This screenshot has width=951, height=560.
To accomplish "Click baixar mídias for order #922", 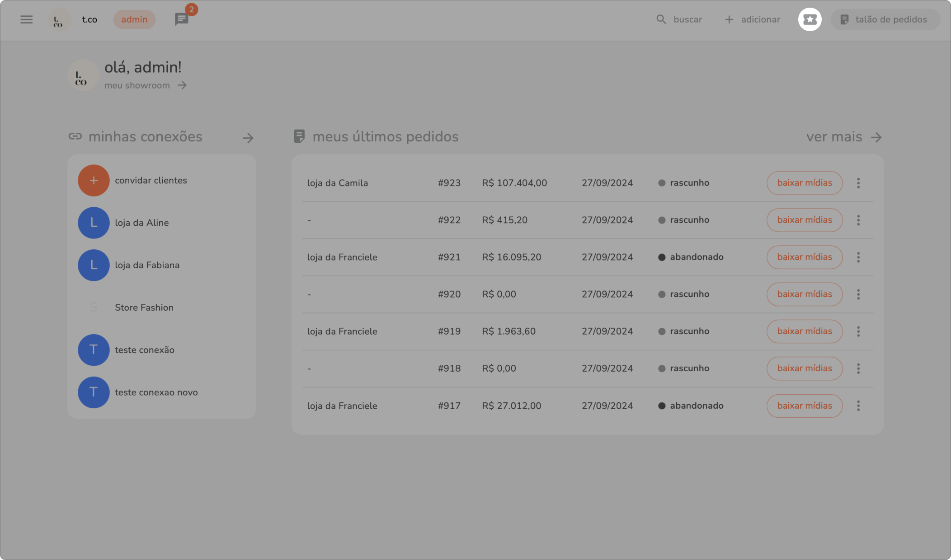I will [x=804, y=220].
